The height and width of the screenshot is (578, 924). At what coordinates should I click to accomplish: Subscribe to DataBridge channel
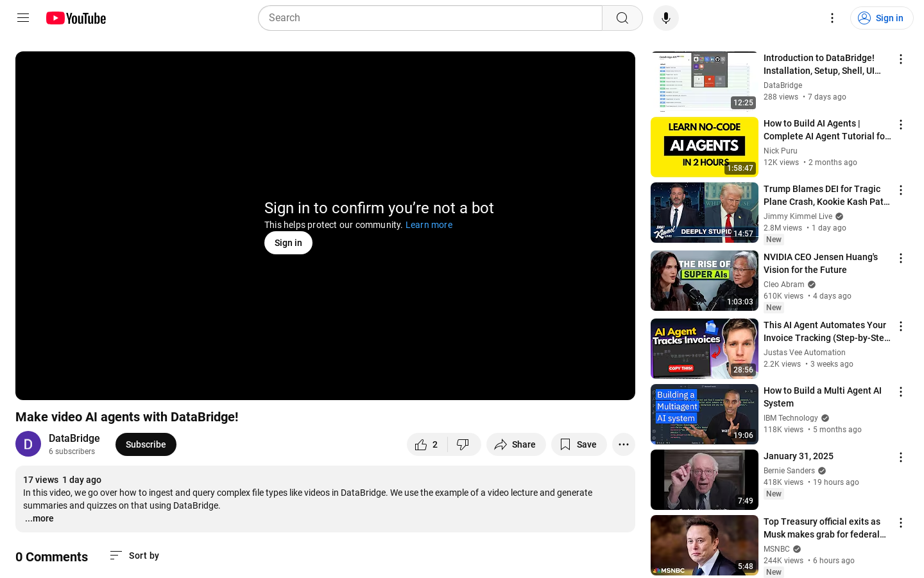click(x=146, y=444)
